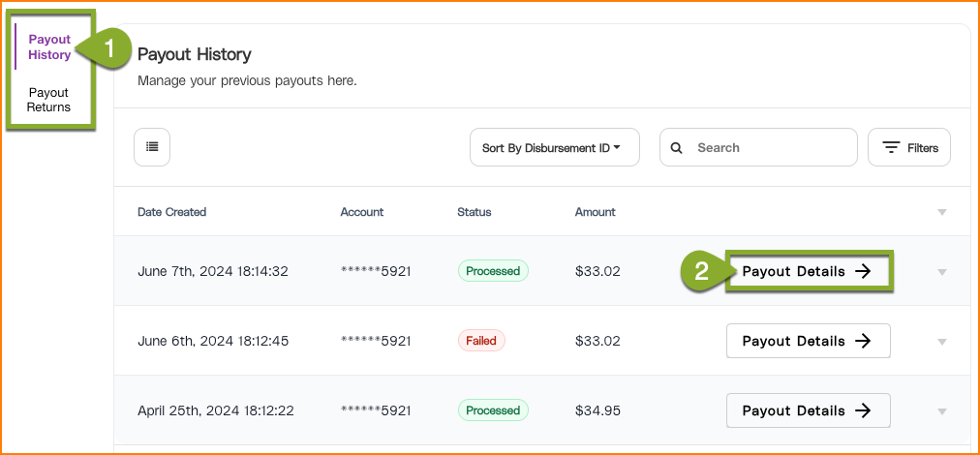This screenshot has width=980, height=455.
Task: Click the list view icon button
Action: click(152, 147)
